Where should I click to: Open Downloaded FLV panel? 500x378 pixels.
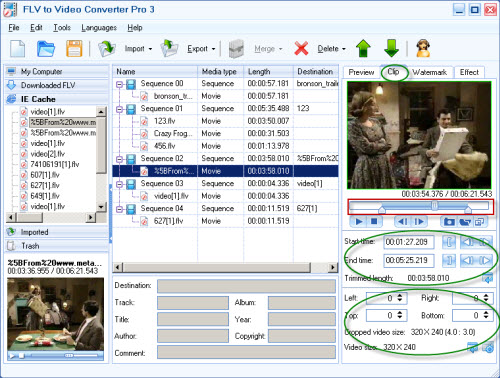[57, 85]
